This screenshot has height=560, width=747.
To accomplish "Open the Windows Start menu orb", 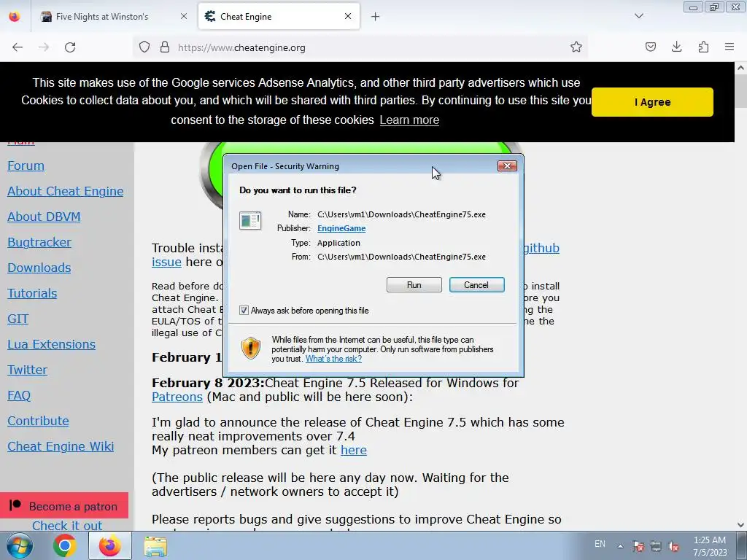I will (19, 546).
